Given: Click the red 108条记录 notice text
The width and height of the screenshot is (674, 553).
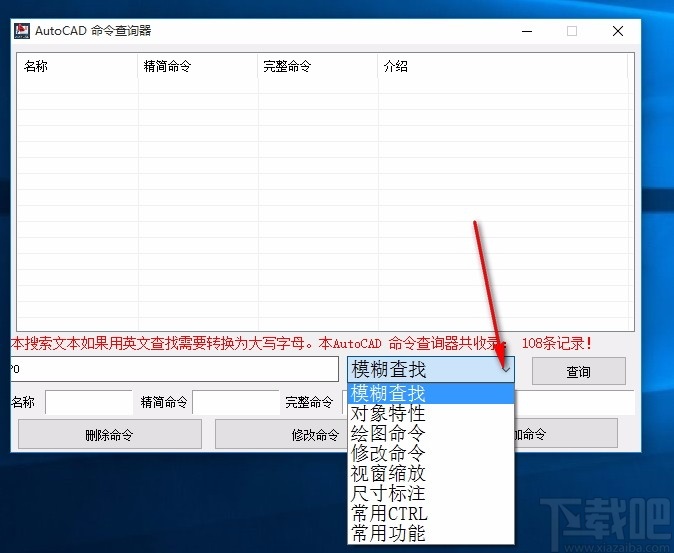Looking at the screenshot, I should pos(557,343).
